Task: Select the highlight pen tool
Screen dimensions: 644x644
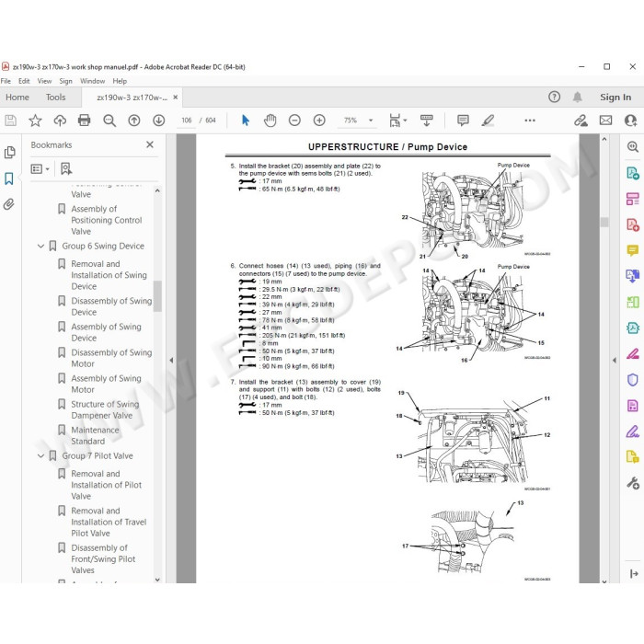Action: 488,121
